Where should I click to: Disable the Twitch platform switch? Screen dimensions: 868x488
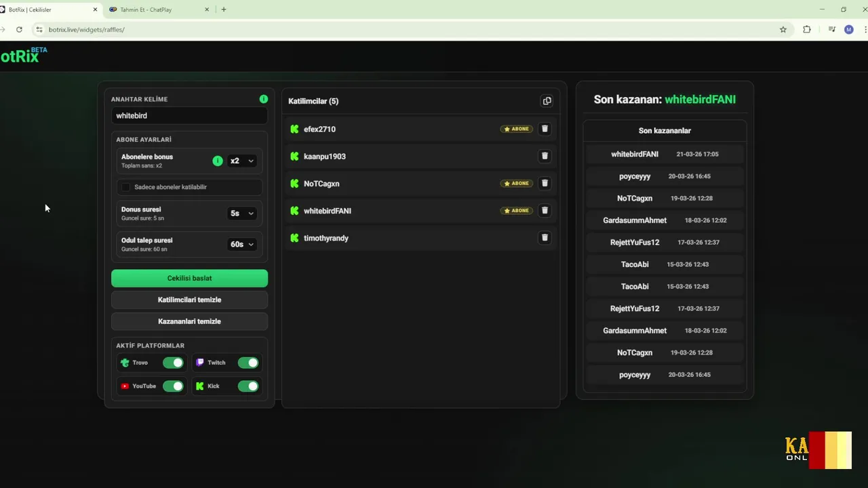point(248,363)
